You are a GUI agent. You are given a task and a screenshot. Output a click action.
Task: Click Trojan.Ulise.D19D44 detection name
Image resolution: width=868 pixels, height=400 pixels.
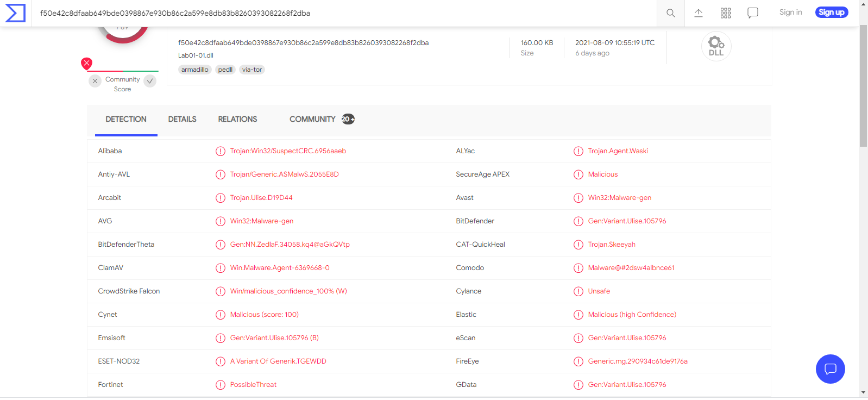pos(261,198)
